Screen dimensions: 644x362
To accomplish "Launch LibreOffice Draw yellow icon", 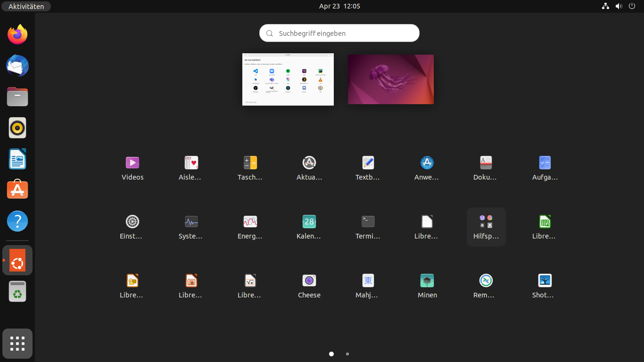I will pyautogui.click(x=132, y=286).
